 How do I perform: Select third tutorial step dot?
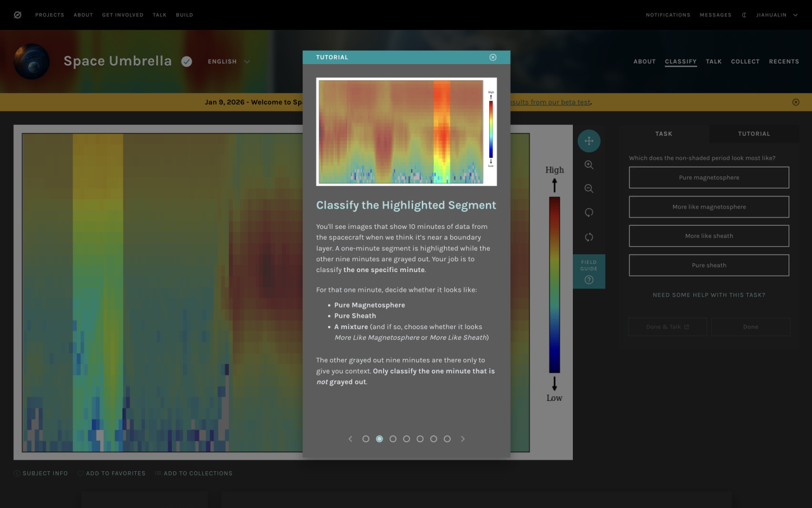393,439
